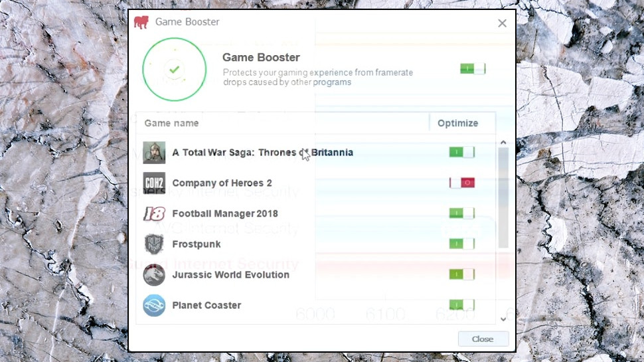
Task: Select the Planet Coaster row text
Action: pyautogui.click(x=206, y=306)
